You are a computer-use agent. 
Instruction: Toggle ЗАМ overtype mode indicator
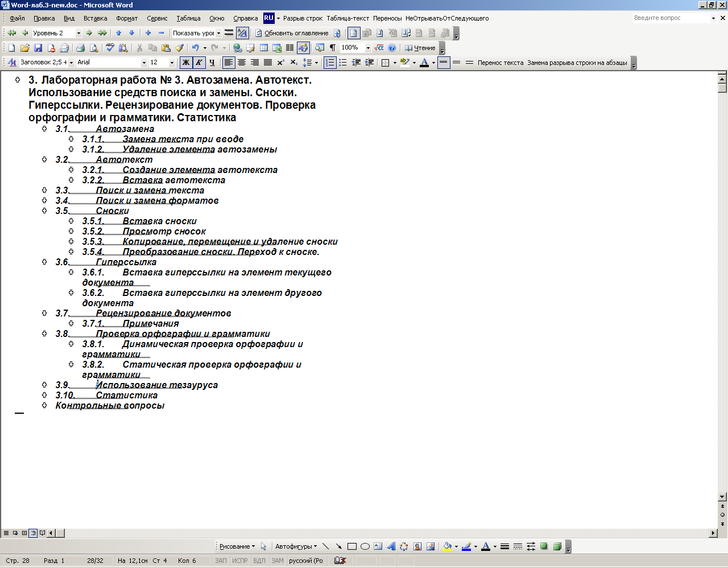(x=278, y=561)
